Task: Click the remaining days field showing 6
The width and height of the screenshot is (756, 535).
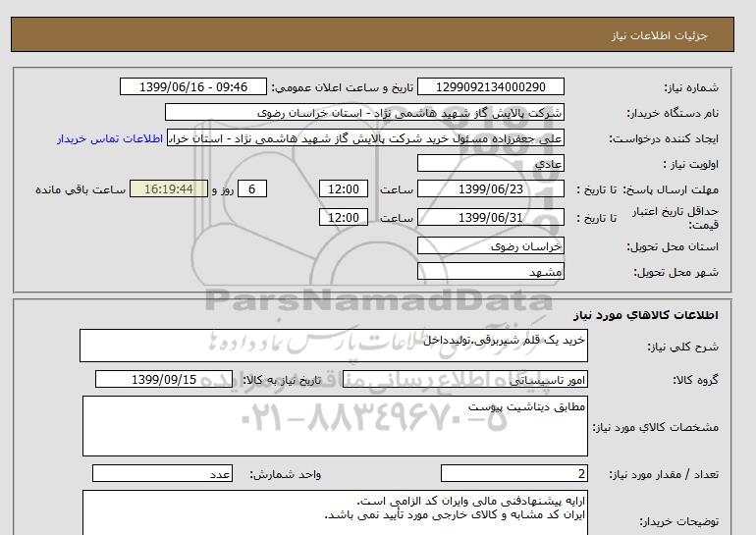Action: tap(251, 188)
